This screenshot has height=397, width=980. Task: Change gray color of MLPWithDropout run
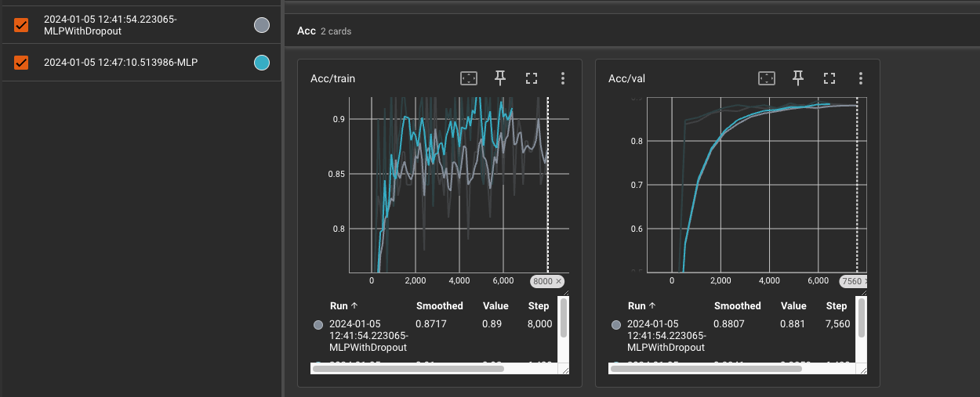click(262, 25)
